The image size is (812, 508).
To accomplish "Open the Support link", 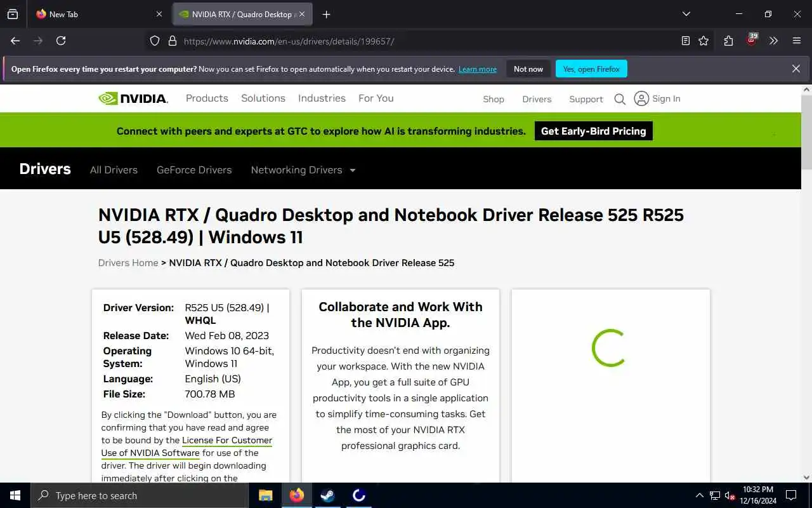I will (x=586, y=99).
